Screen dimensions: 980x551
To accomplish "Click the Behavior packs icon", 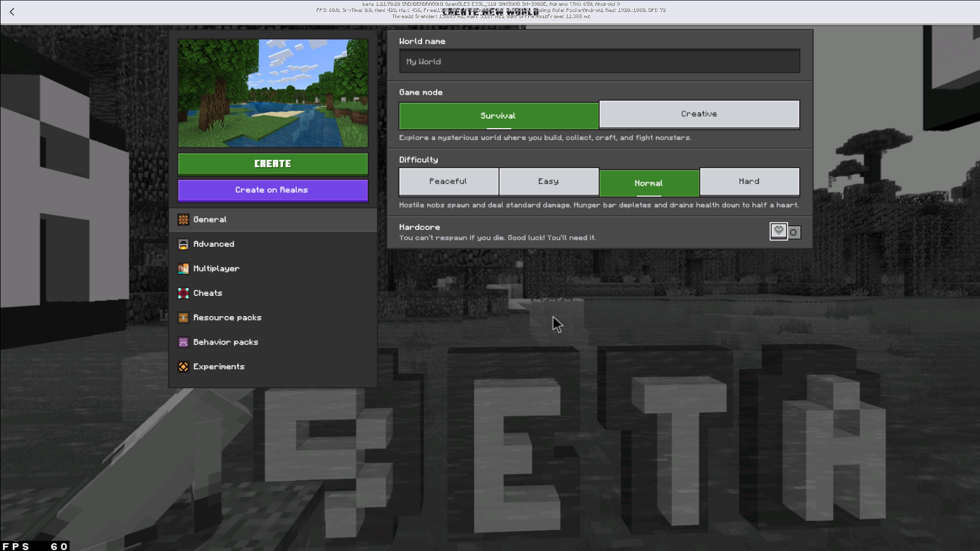I will 183,342.
